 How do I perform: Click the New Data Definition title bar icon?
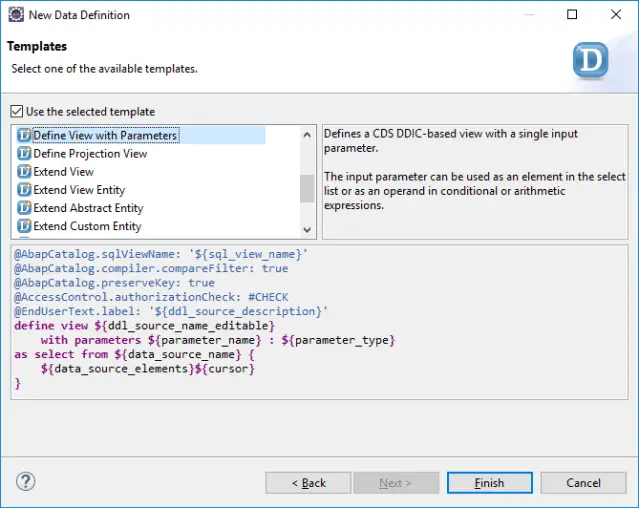coord(16,15)
